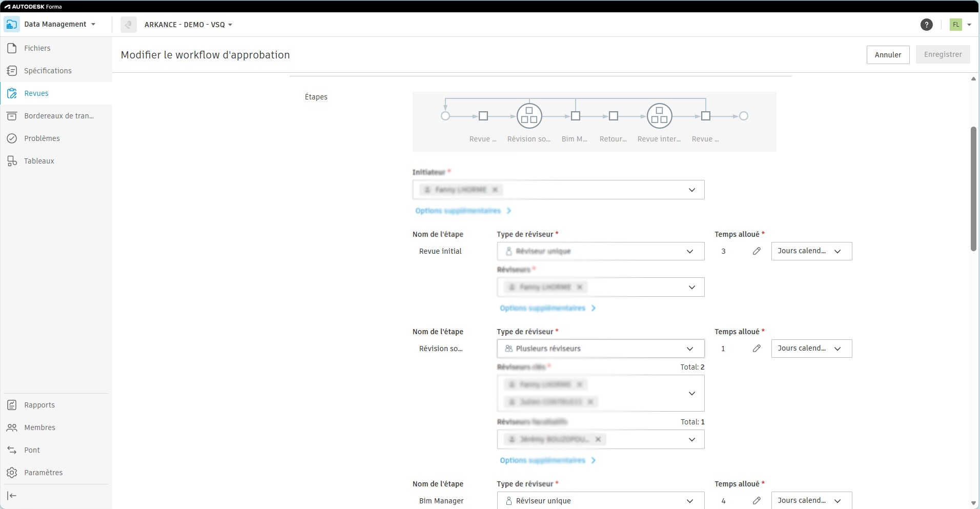Click the scrollbar down arrow

tap(973, 503)
